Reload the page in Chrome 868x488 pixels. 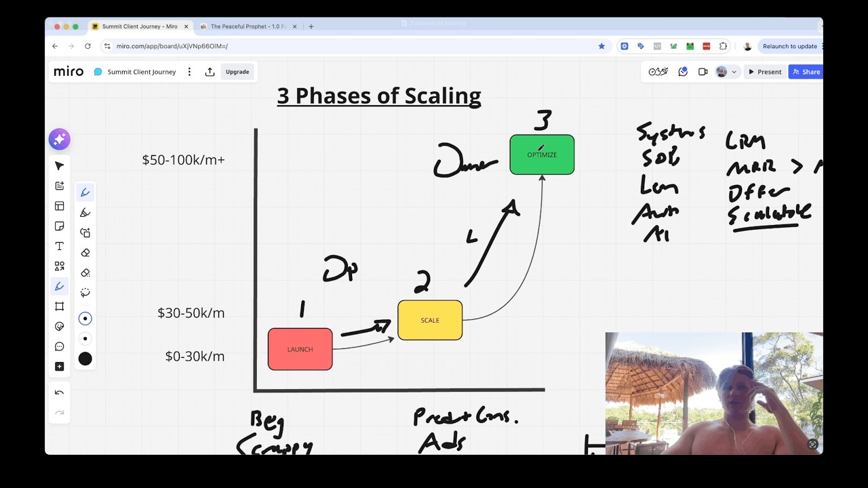point(87,46)
